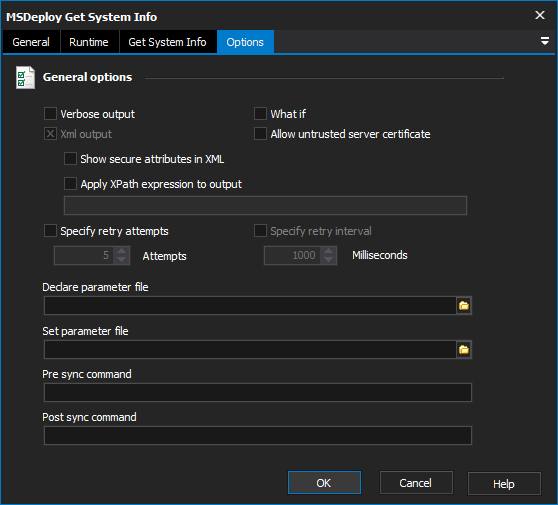Open Help for this action

click(504, 483)
